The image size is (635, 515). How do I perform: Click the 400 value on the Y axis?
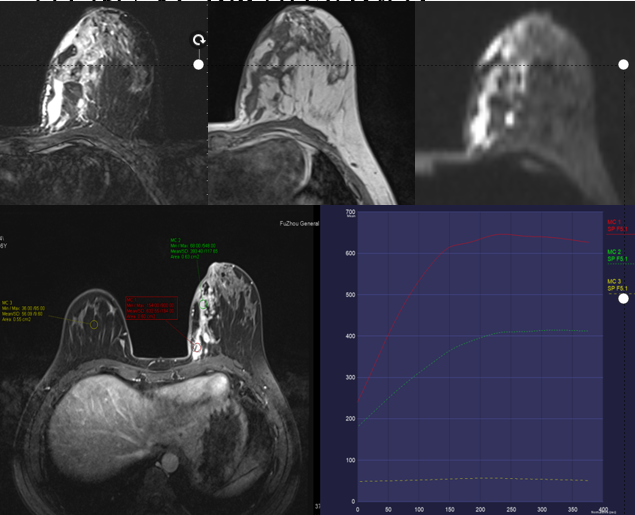[350, 336]
